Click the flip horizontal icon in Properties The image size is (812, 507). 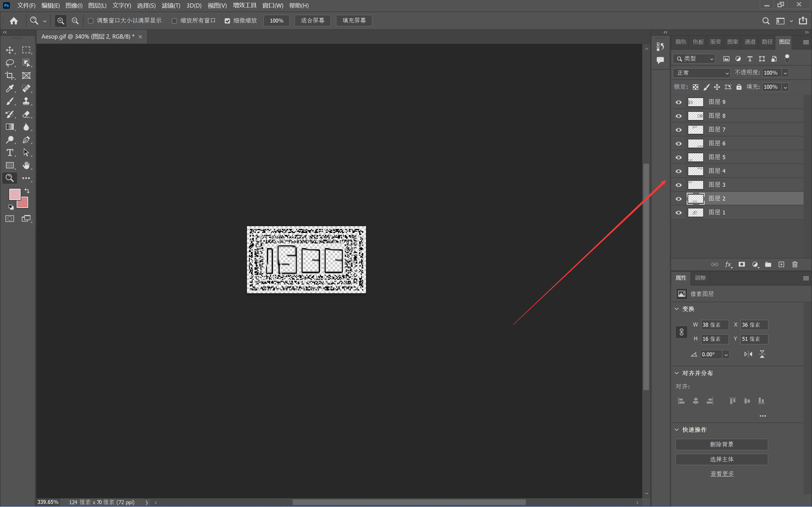[748, 354]
